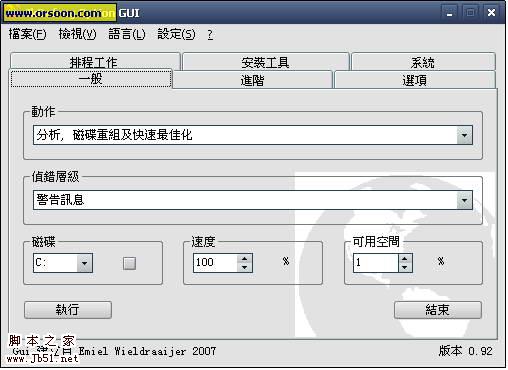Open the 語言(L) menu

(127, 34)
